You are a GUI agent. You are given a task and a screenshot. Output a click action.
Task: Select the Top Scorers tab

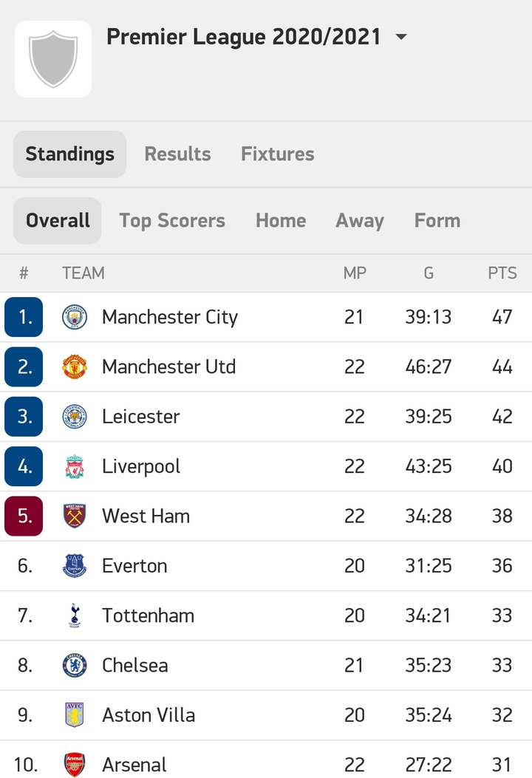172,221
